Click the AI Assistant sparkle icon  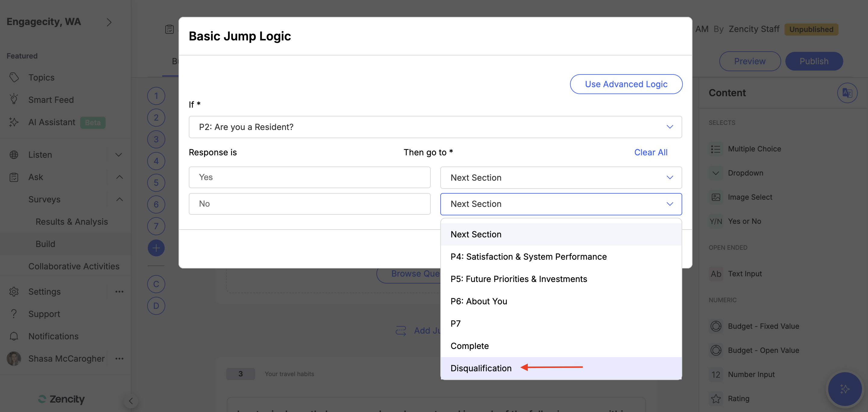click(14, 122)
